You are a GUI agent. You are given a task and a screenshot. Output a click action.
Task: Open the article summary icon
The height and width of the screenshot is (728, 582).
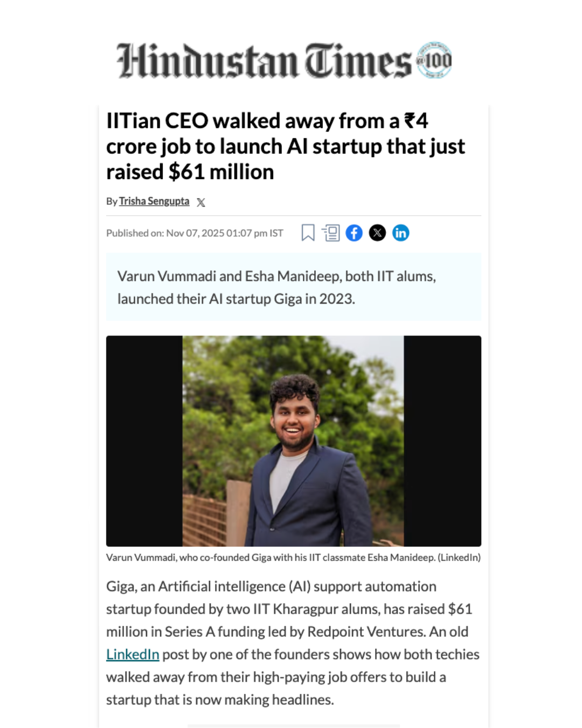331,233
